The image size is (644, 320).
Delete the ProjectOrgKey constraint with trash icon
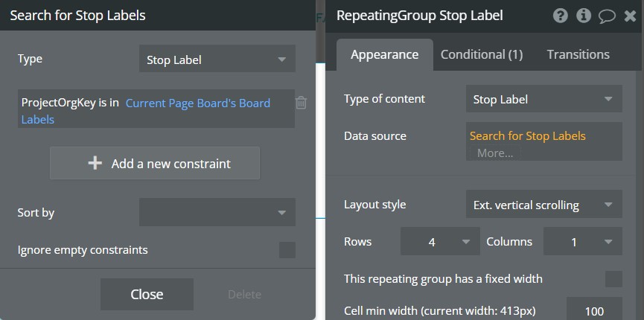[x=301, y=103]
